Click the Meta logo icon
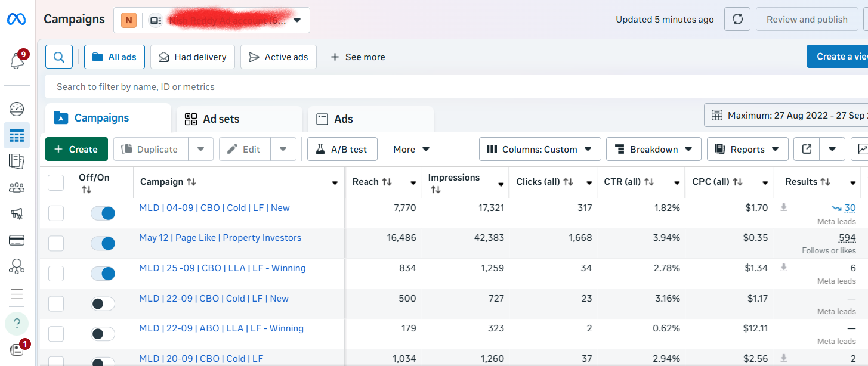This screenshot has width=868, height=366. pos(16,19)
